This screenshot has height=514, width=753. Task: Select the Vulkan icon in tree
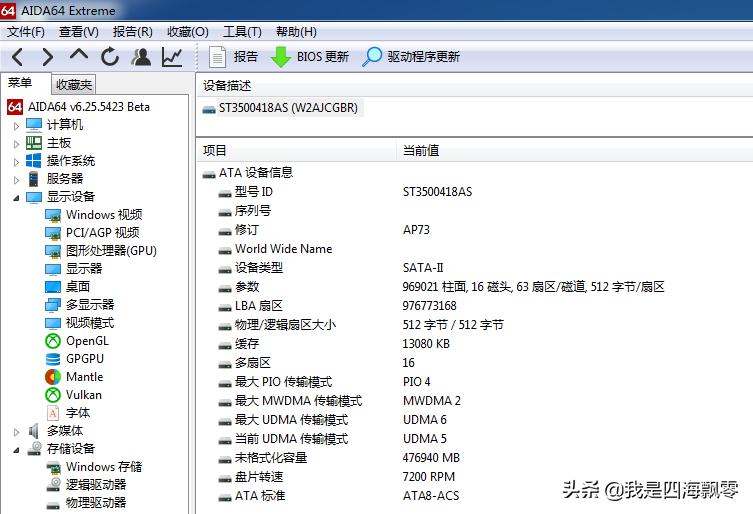pos(53,395)
